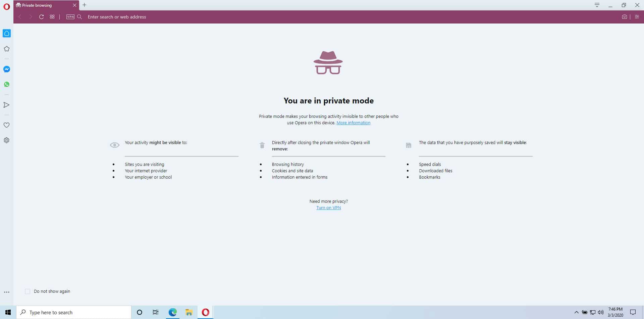This screenshot has width=644, height=319.
Task: Open the Action Center notifications icon
Action: (x=633, y=312)
